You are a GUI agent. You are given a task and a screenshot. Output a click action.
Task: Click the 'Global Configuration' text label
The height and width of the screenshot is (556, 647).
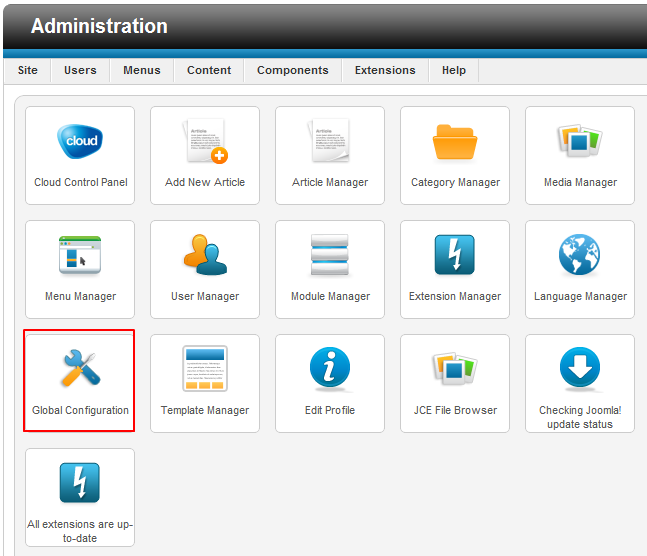click(80, 410)
